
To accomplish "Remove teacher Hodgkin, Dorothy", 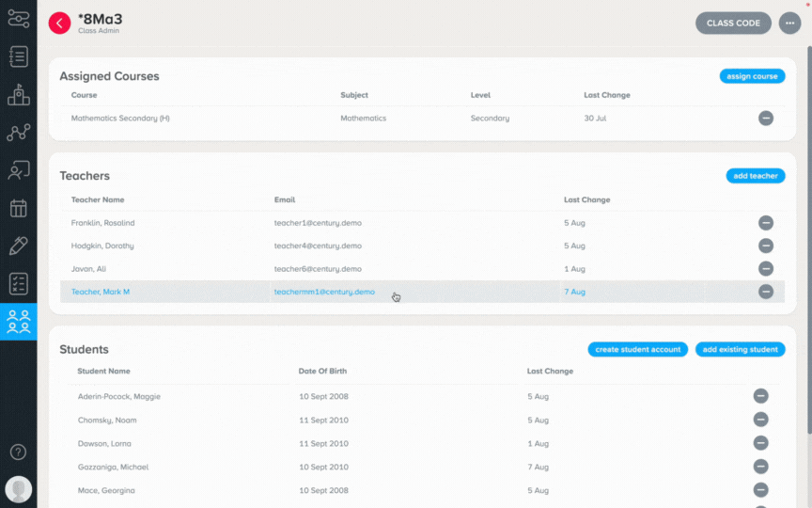I will coord(766,246).
